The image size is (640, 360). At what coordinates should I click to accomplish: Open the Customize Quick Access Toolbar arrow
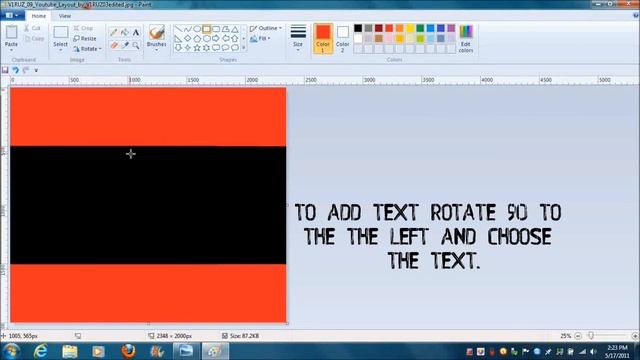(x=36, y=70)
